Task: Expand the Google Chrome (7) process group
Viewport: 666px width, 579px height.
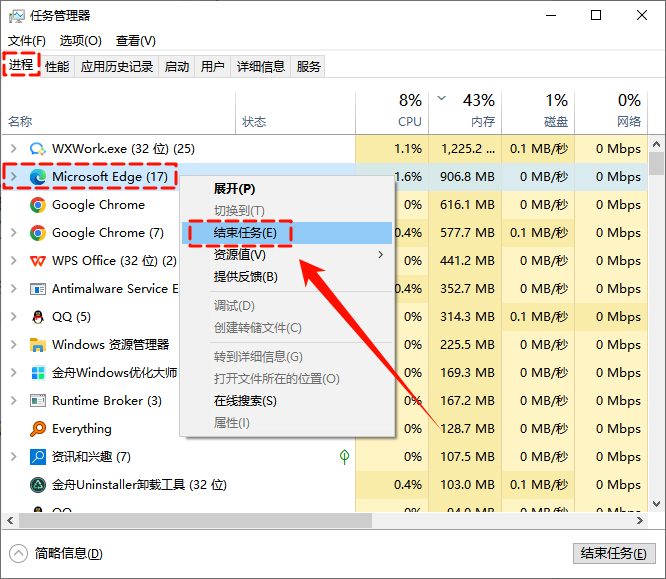Action: coord(14,233)
